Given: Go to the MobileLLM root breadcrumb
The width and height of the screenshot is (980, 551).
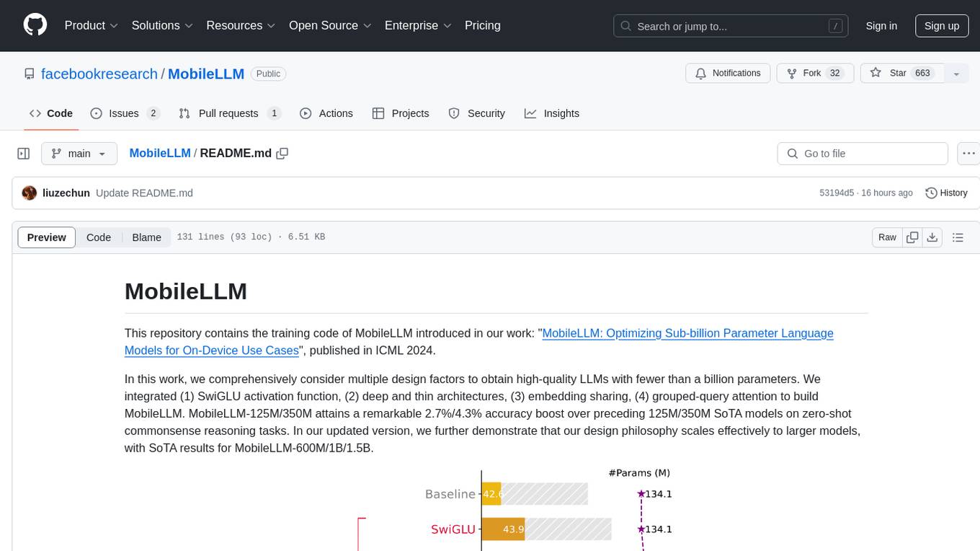Looking at the screenshot, I should pos(160,153).
